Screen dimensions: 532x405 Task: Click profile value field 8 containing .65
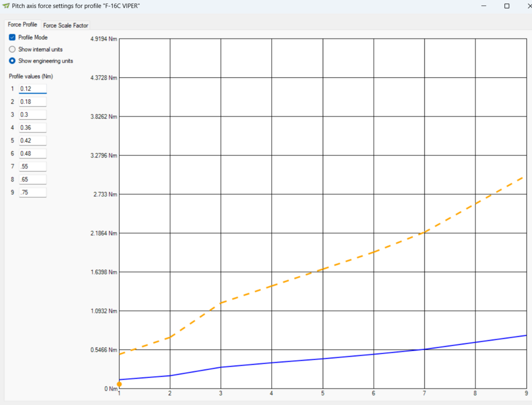(32, 179)
